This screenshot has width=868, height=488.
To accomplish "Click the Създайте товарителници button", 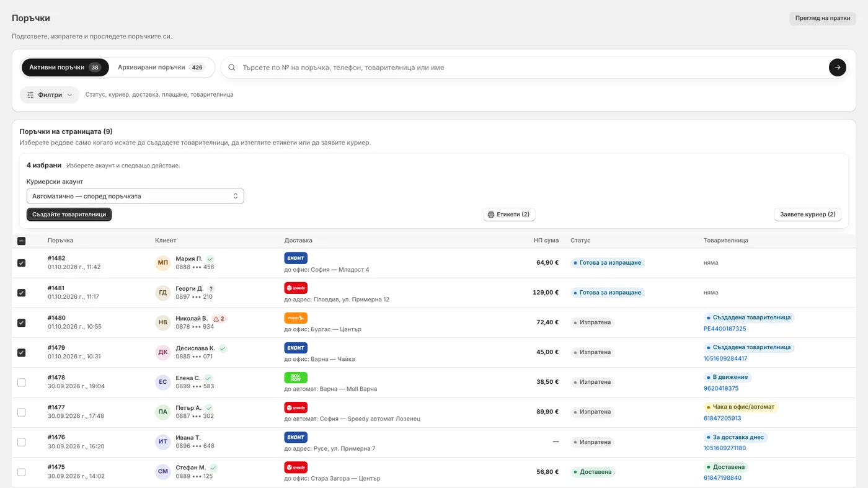I will pyautogui.click(x=69, y=215).
